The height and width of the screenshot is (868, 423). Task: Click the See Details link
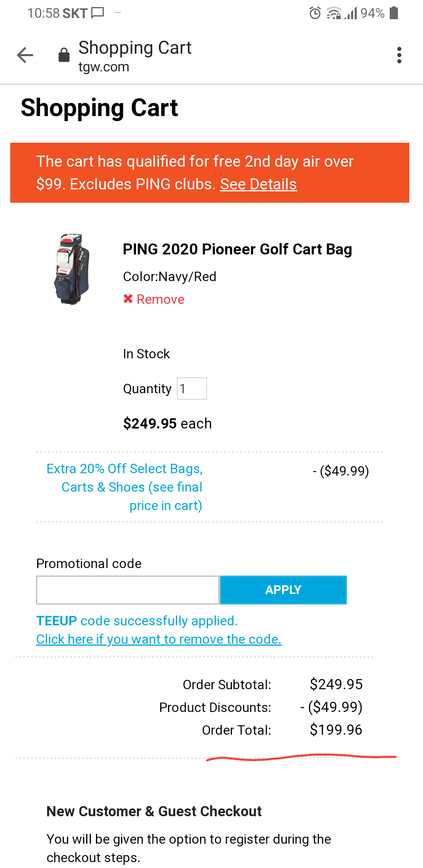[258, 184]
